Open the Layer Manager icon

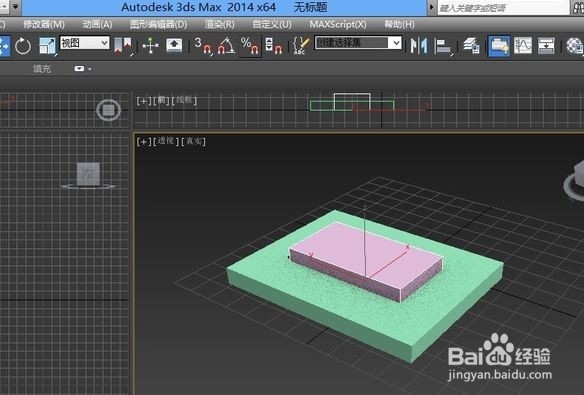[x=472, y=46]
